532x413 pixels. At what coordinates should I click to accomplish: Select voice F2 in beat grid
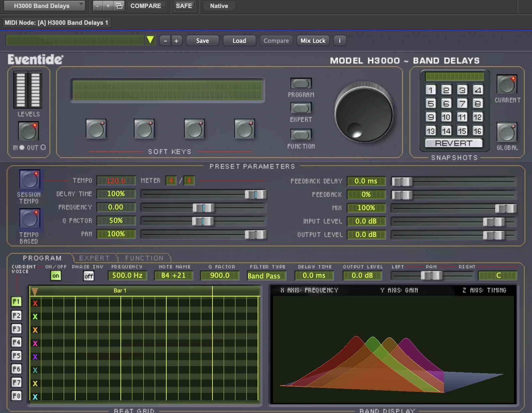pyautogui.click(x=16, y=315)
